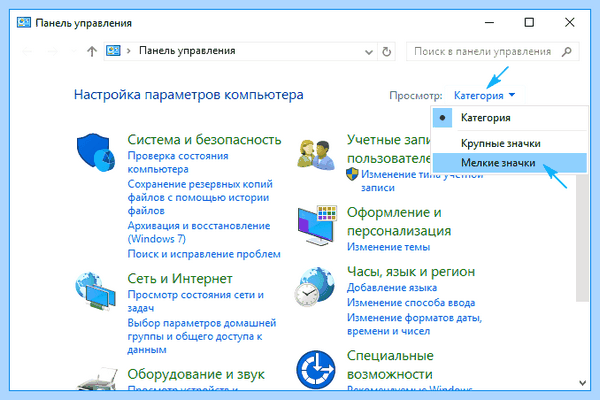Viewport: 600px width, 400px height.
Task: Click Проверка состояния компьютера link
Action: (x=178, y=162)
